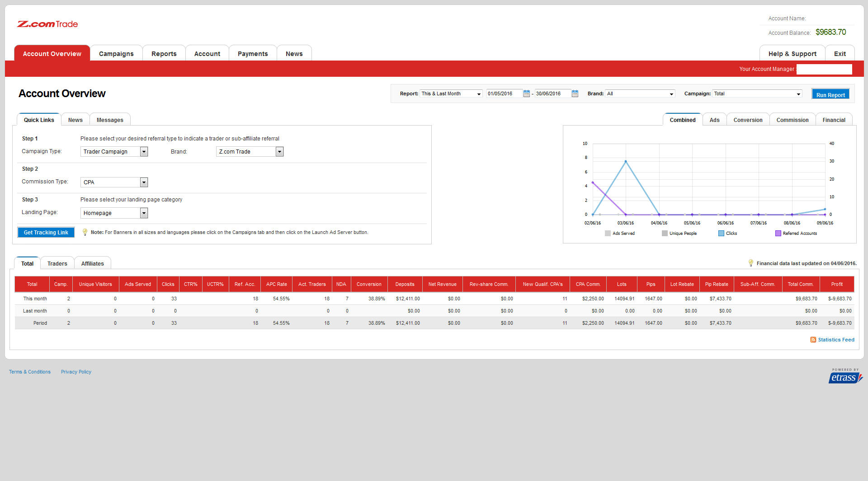Switch to the Campaigns tab
The height and width of the screenshot is (481, 868).
point(116,54)
